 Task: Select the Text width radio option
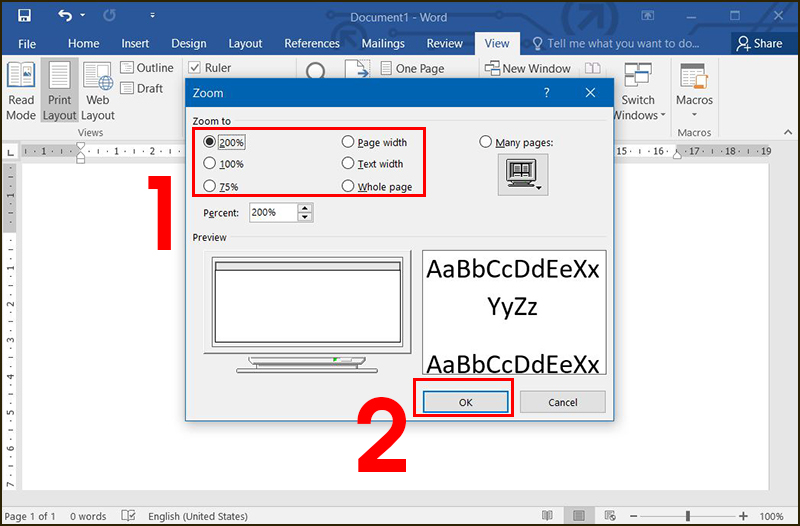(347, 163)
